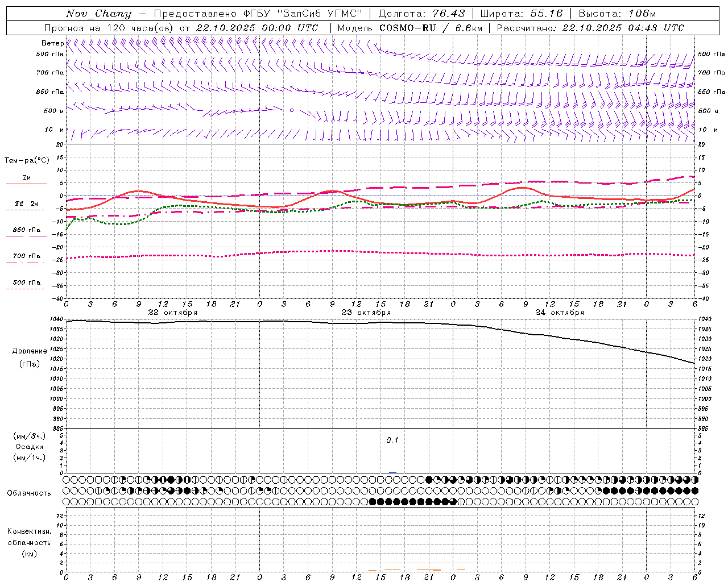
Task: Click the 700 гПа temperature legend entry
Action: pyautogui.click(x=27, y=256)
